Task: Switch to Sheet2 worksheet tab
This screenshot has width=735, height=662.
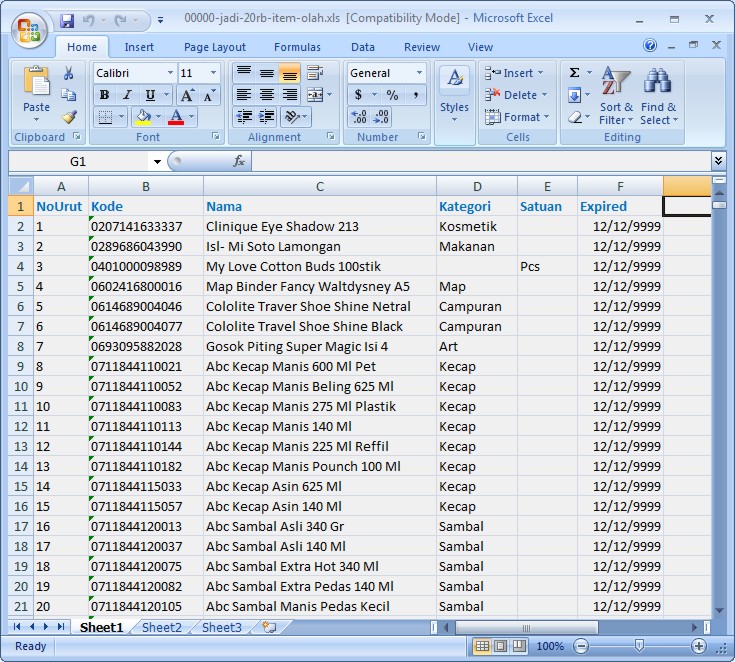Action: click(x=162, y=628)
